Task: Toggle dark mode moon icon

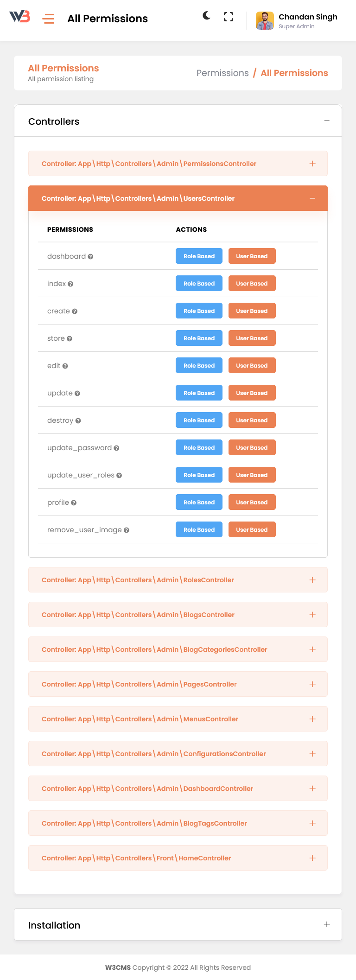Action: (207, 16)
